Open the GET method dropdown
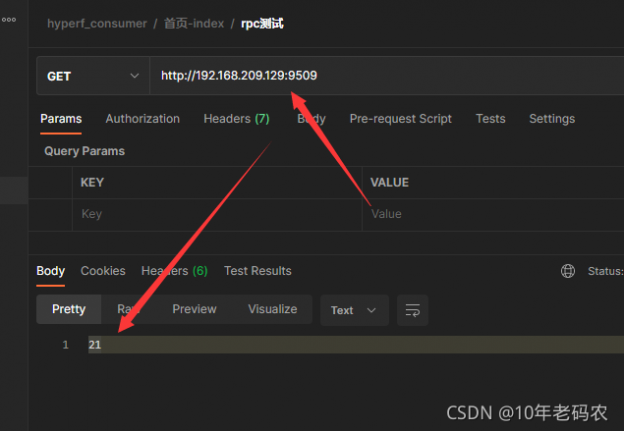The height and width of the screenshot is (431, 624). coord(92,76)
